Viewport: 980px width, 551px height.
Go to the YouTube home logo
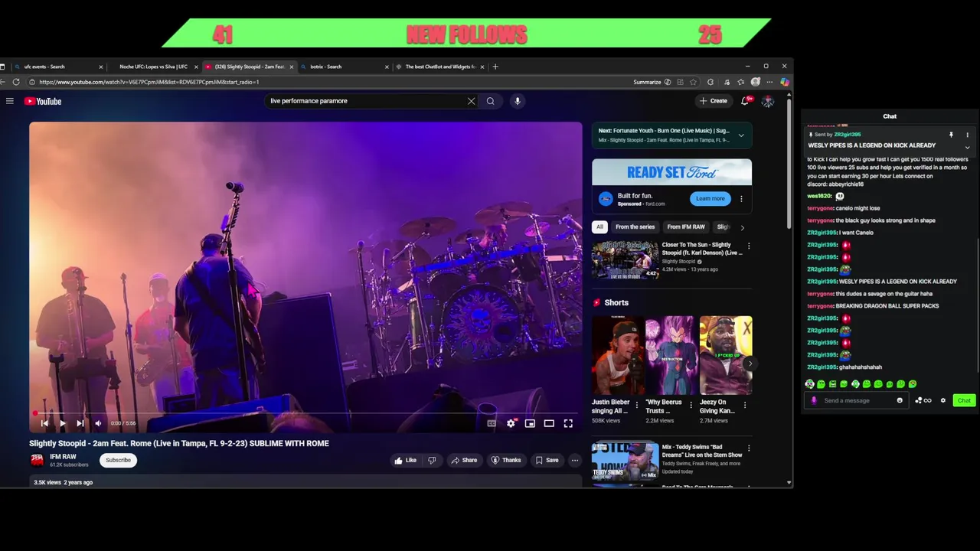coord(43,101)
